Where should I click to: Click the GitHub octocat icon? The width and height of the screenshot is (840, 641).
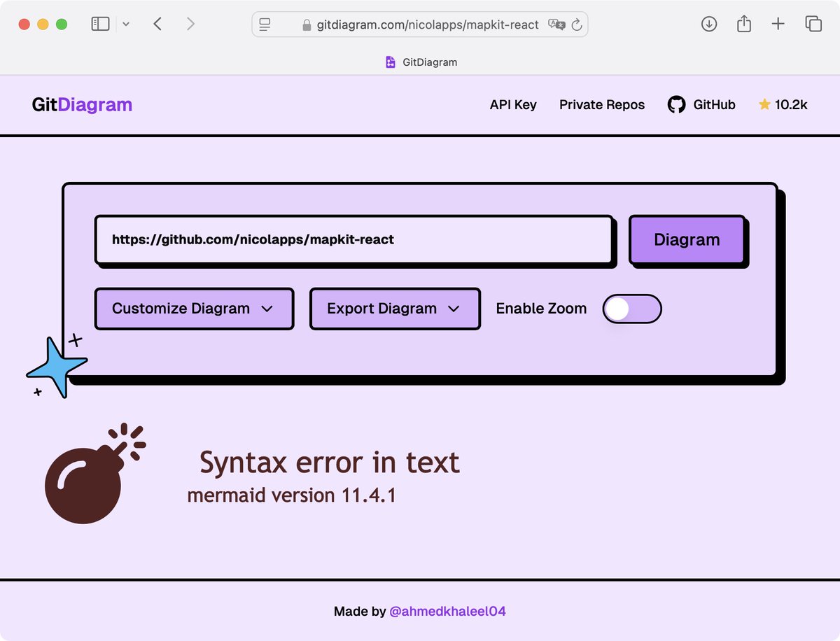pyautogui.click(x=676, y=105)
